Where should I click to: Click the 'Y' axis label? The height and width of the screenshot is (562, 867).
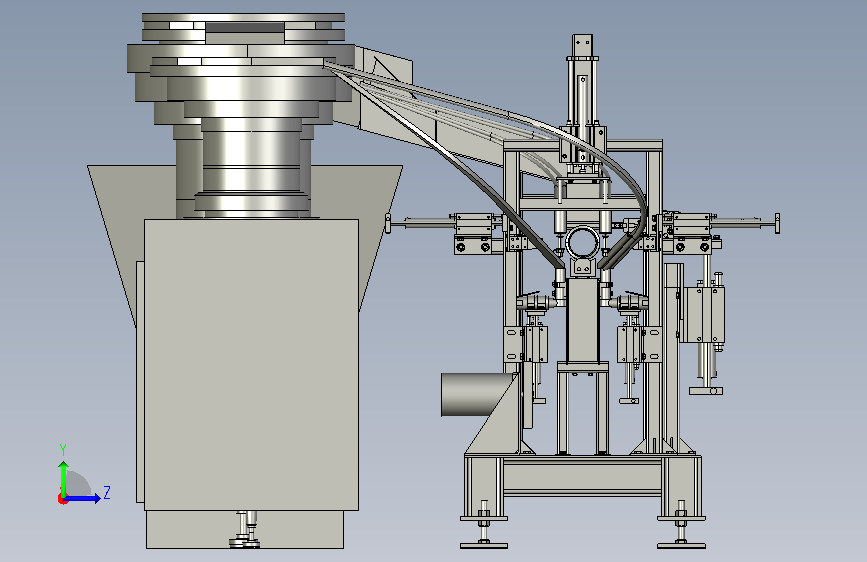(63, 449)
